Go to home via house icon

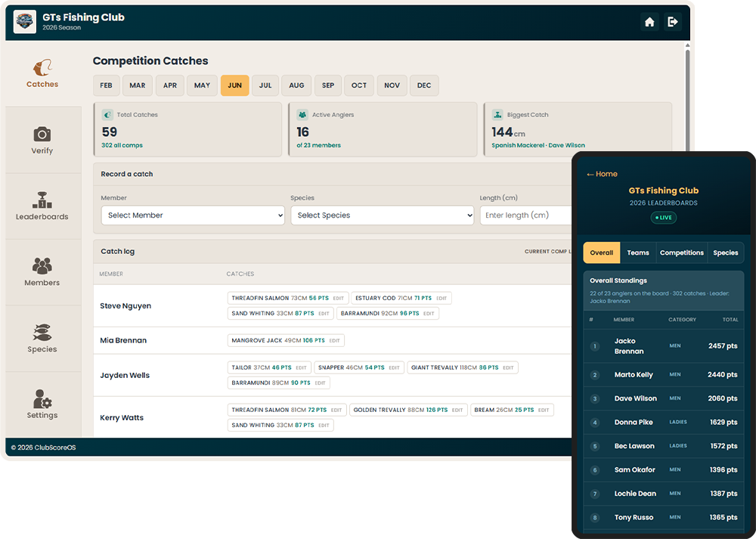(649, 22)
